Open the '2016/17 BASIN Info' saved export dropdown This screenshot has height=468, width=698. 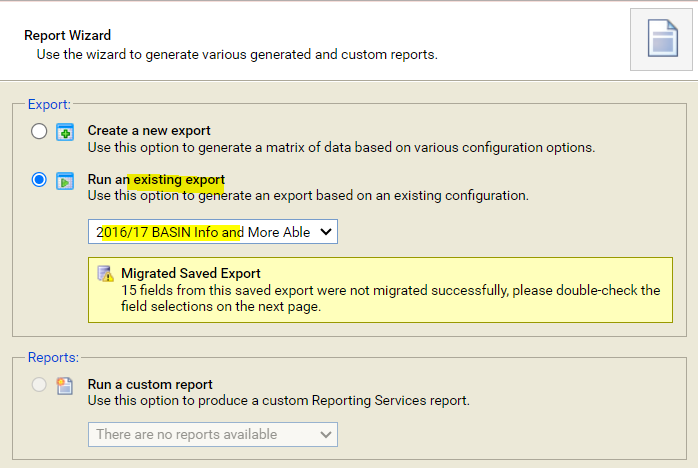[212, 232]
